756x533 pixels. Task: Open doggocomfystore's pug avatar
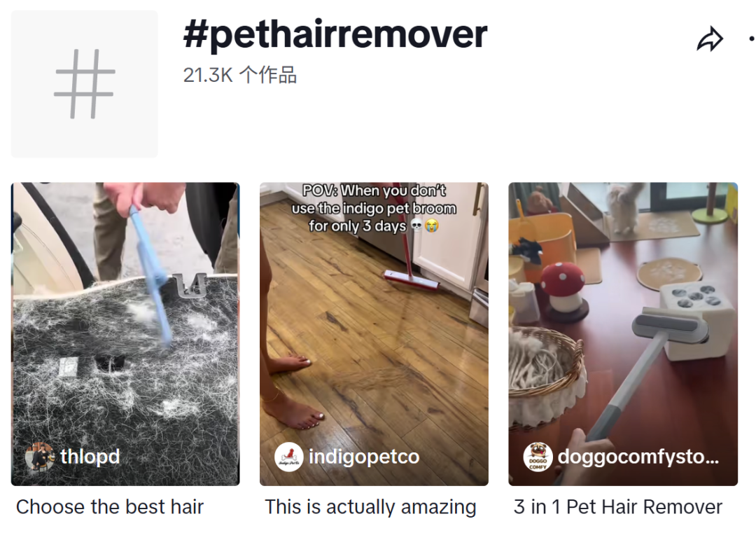[x=538, y=457]
